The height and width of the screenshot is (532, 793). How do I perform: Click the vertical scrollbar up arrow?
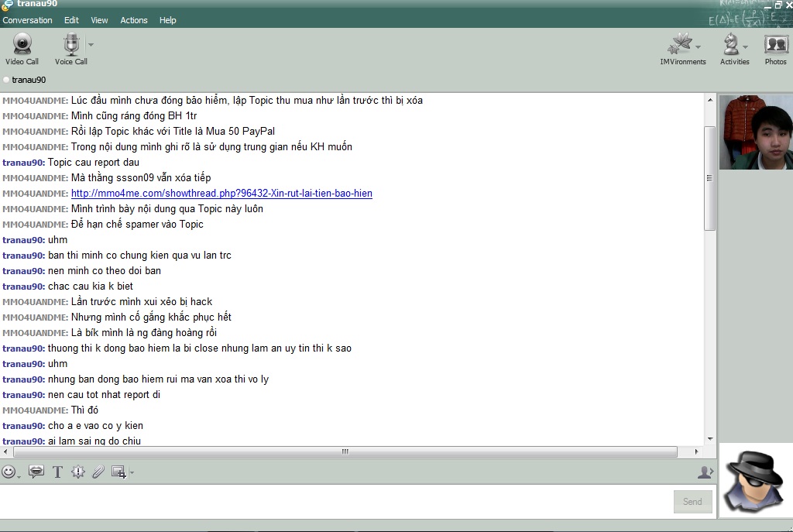pyautogui.click(x=710, y=100)
